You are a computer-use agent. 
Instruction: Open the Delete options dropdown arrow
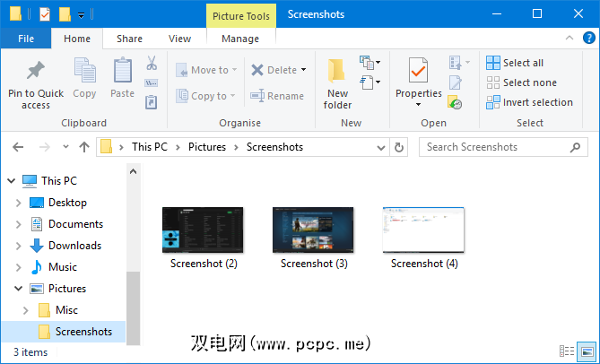click(x=303, y=70)
